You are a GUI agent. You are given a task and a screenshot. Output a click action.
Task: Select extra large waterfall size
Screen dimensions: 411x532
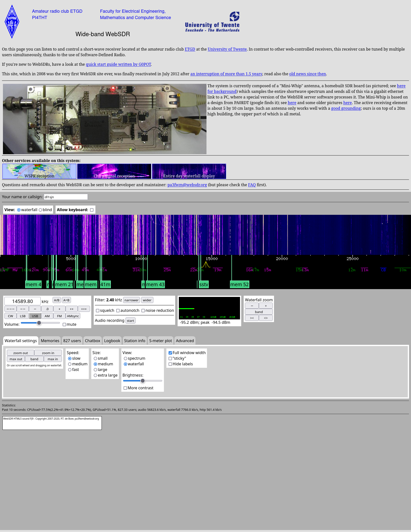pos(95,375)
